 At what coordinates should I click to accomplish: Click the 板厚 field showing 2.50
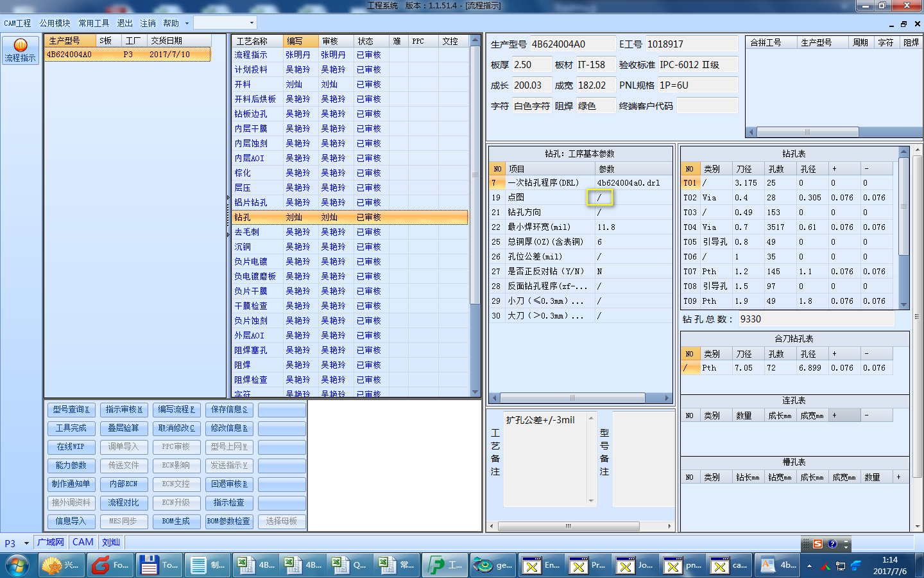531,65
